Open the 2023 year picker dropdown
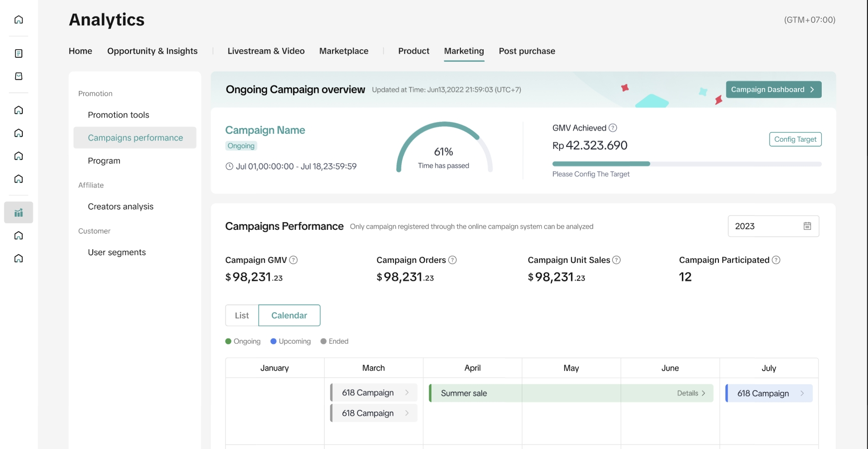 pos(773,226)
